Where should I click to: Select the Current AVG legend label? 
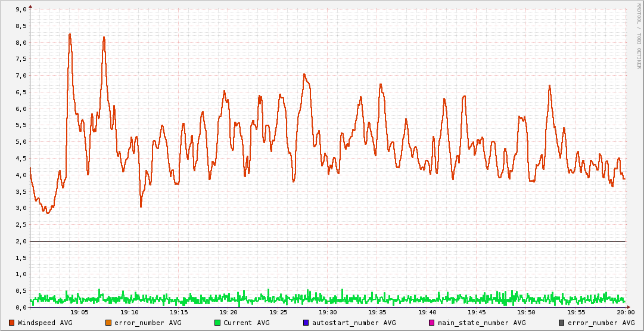(x=246, y=323)
